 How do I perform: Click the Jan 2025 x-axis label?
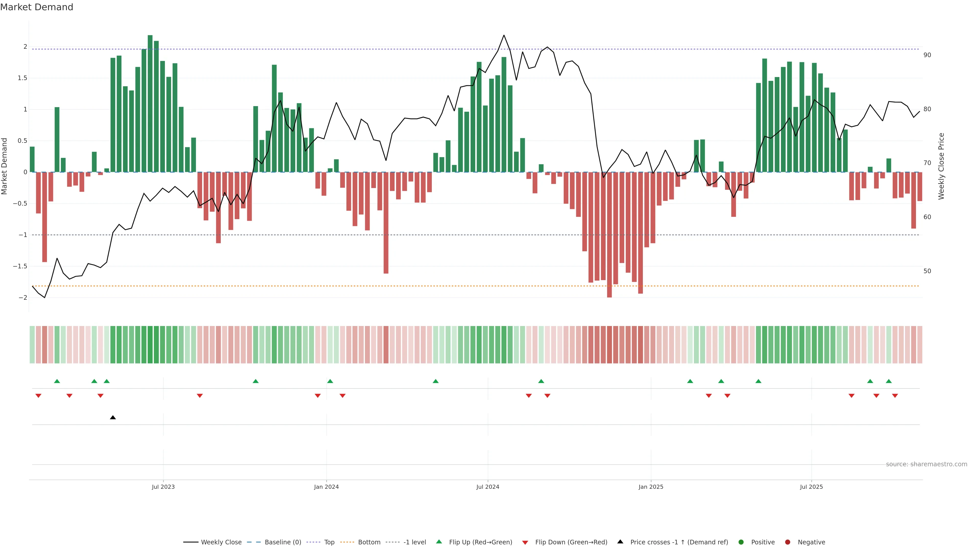[651, 487]
